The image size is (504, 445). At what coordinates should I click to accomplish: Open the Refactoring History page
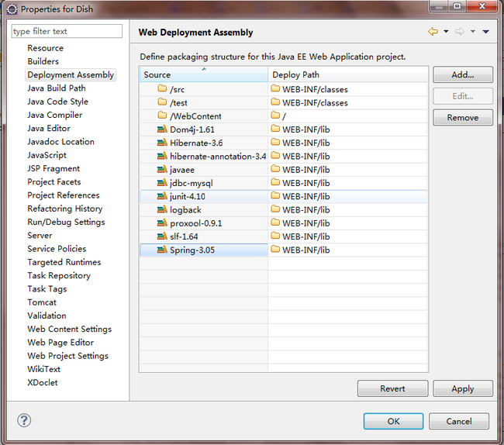coord(65,209)
